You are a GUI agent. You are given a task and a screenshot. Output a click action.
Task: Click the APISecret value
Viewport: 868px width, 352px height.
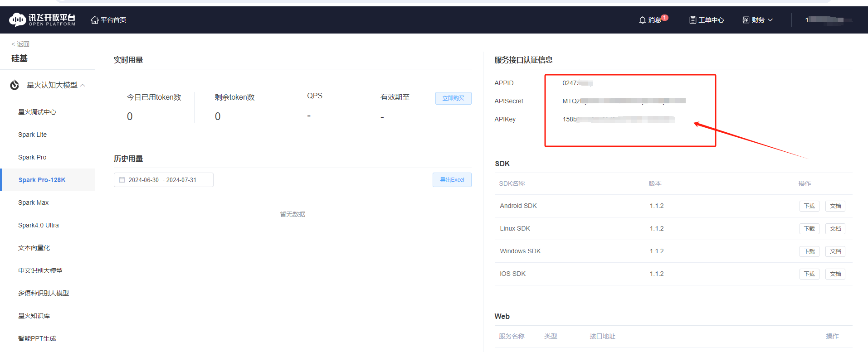pyautogui.click(x=624, y=101)
